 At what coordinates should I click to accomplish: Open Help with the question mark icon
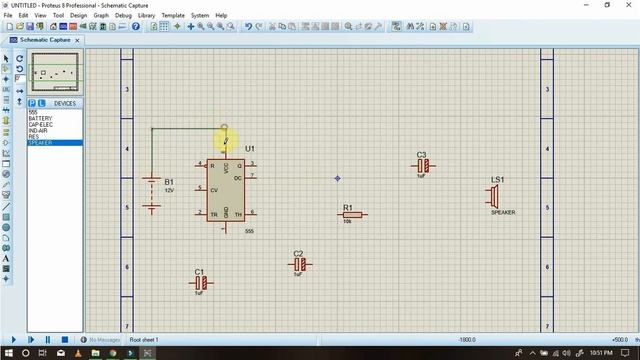click(136, 27)
